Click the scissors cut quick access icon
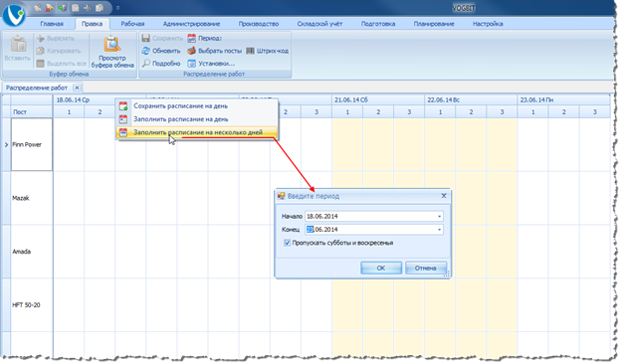The image size is (621, 364). pos(88,8)
